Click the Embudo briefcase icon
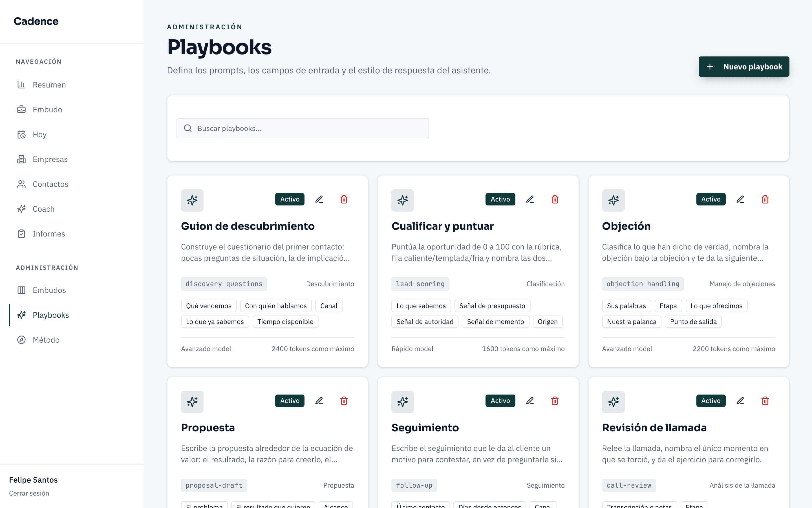Screen dimensions: 812x508 point(21,110)
